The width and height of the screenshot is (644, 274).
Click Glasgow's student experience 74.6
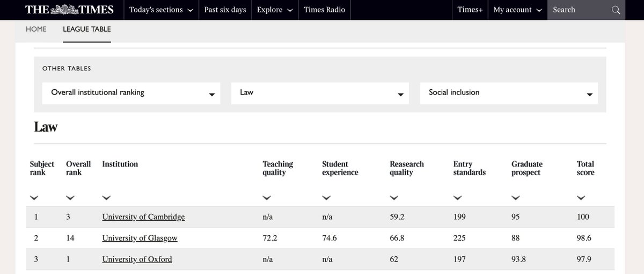(330, 238)
